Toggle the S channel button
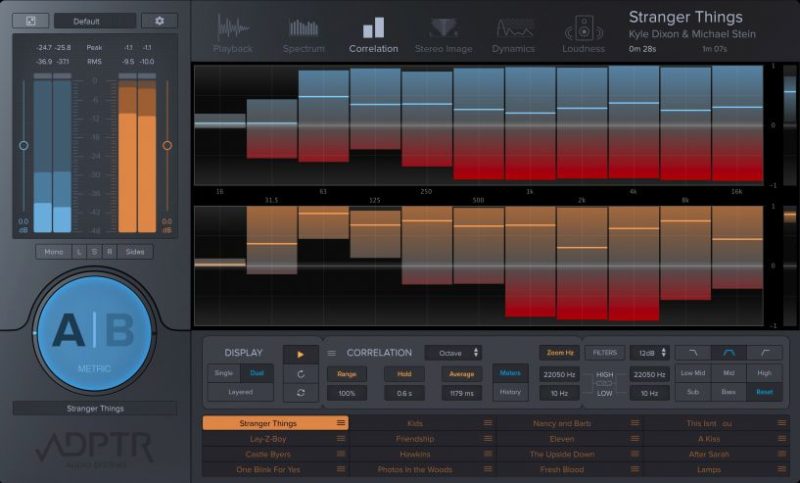The width and height of the screenshot is (800, 483). click(x=94, y=252)
